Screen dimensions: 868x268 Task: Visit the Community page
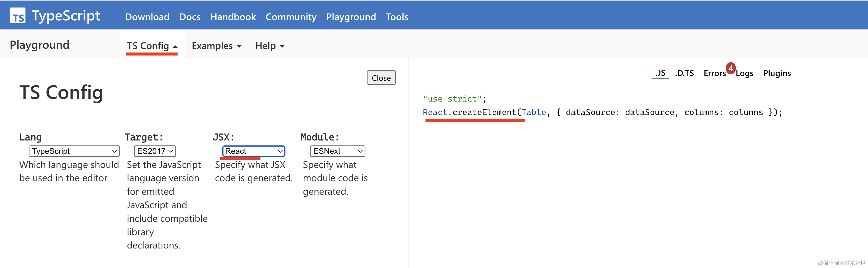click(x=291, y=17)
